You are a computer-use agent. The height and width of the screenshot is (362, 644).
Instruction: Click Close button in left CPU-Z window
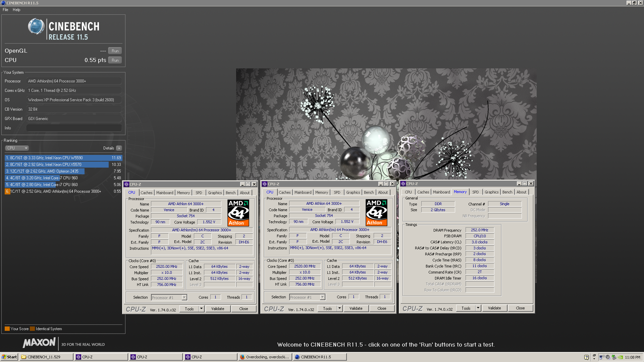point(244,309)
